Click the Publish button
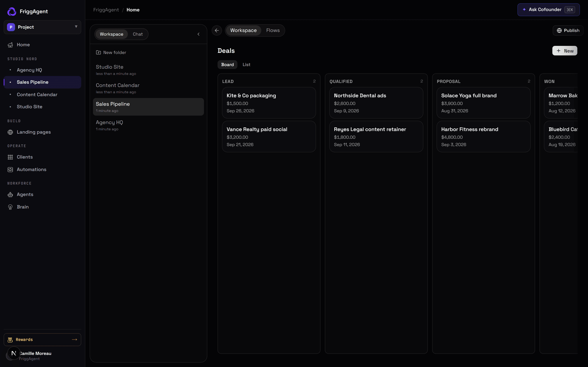588x367 pixels. [x=568, y=31]
